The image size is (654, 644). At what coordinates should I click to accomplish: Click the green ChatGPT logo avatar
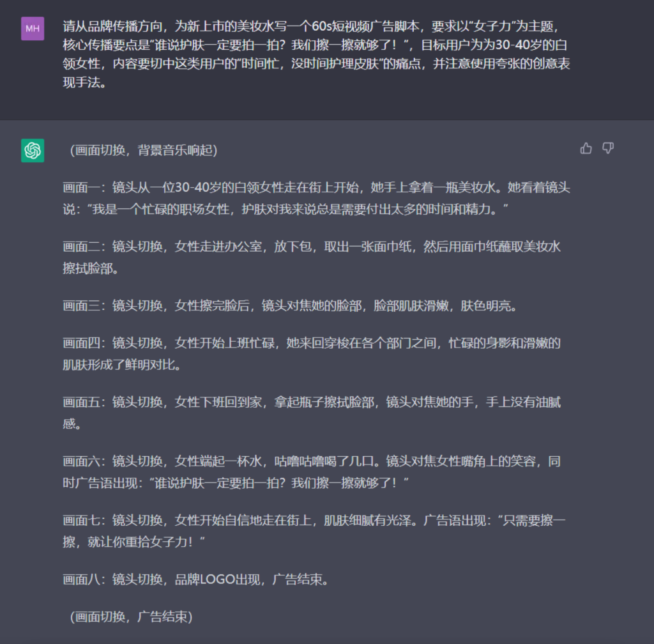tap(33, 150)
